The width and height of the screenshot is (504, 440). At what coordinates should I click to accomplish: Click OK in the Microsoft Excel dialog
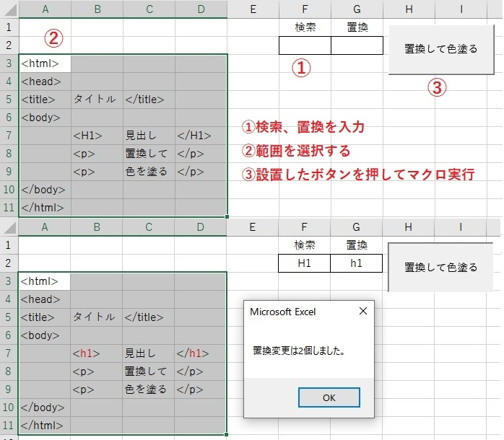click(x=329, y=397)
